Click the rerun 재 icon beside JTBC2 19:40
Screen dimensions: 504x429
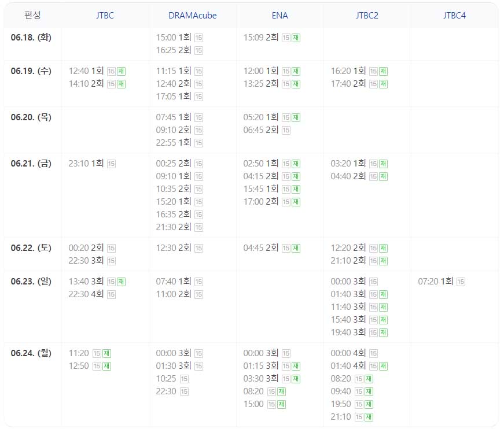point(384,332)
